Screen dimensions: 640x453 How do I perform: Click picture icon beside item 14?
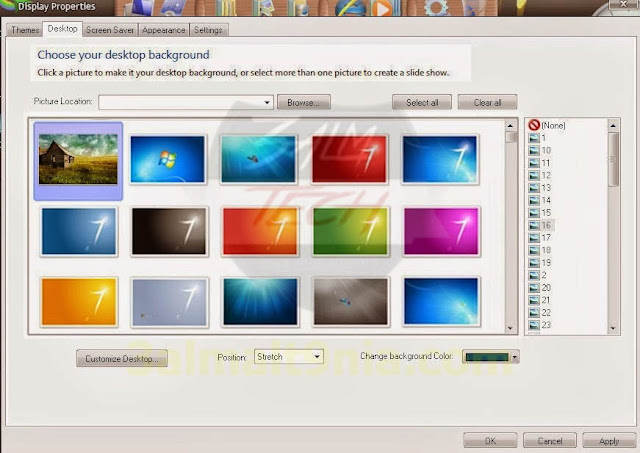[x=534, y=200]
